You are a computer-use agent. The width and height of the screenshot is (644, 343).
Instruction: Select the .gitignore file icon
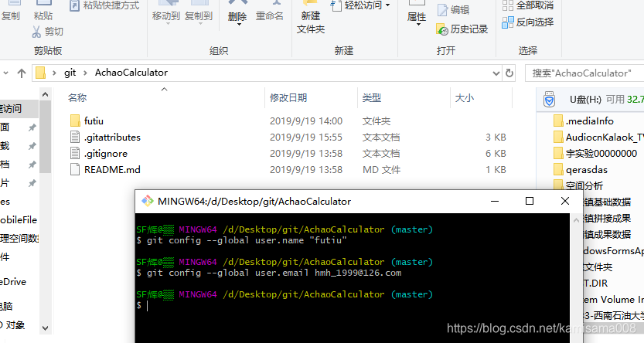pyautogui.click(x=75, y=154)
